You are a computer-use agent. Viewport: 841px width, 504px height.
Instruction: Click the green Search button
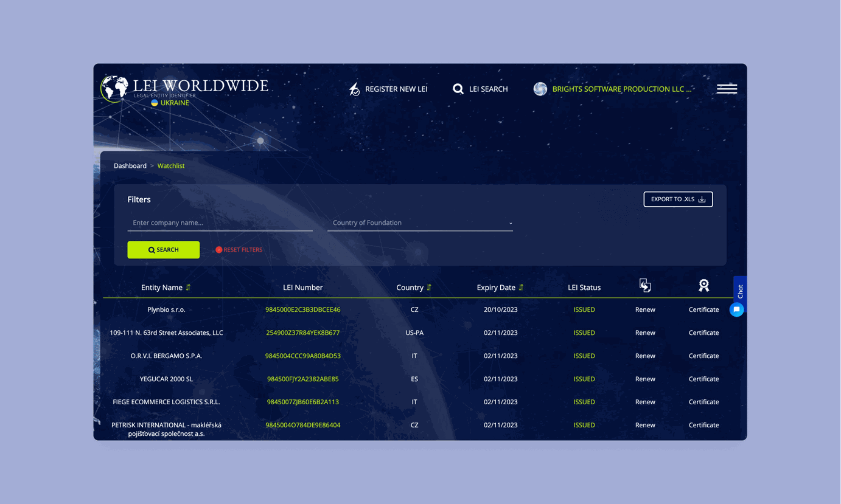click(x=163, y=250)
